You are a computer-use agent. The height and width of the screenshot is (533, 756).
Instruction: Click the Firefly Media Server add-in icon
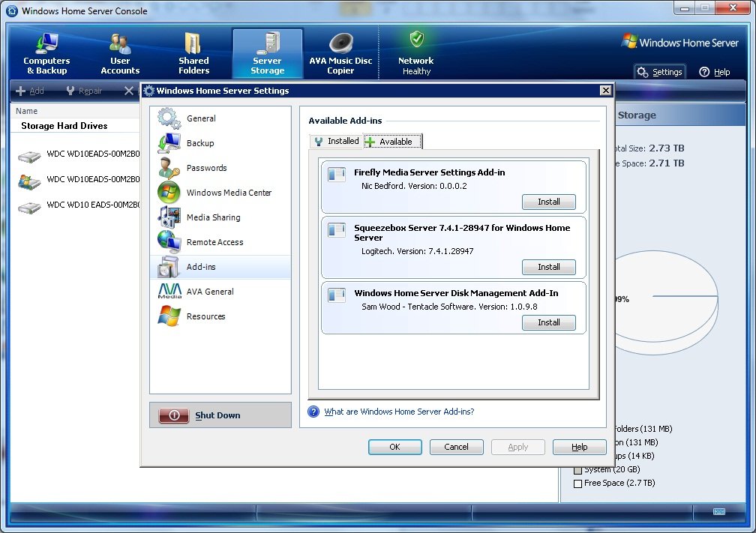[337, 174]
